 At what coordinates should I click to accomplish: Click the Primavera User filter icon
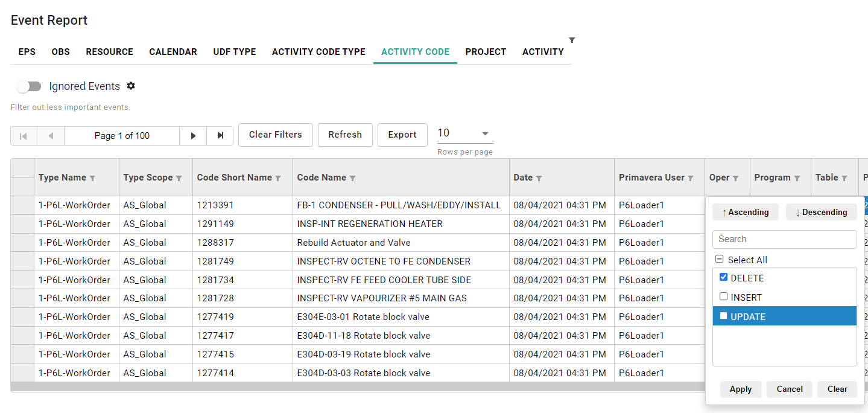coord(691,178)
